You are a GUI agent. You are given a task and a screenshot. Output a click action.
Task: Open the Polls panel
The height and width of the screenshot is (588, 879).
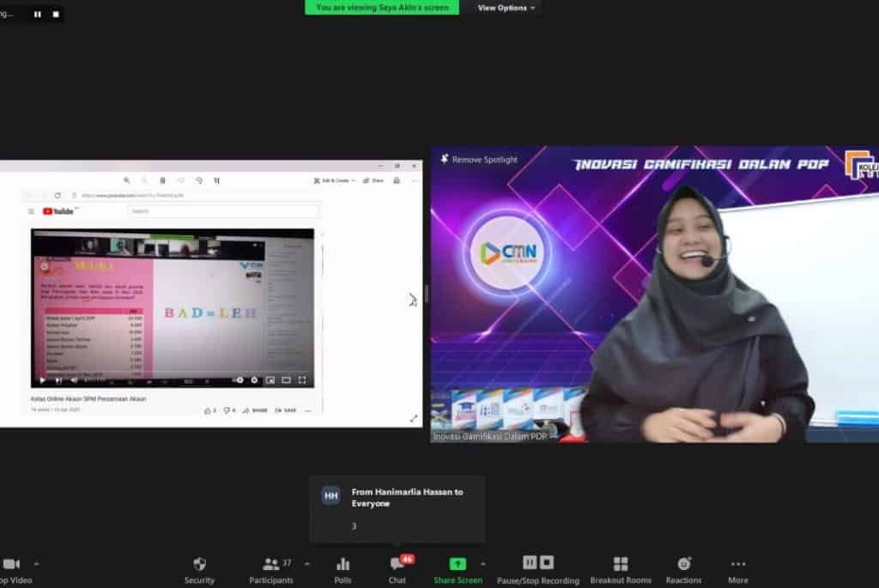(x=343, y=565)
